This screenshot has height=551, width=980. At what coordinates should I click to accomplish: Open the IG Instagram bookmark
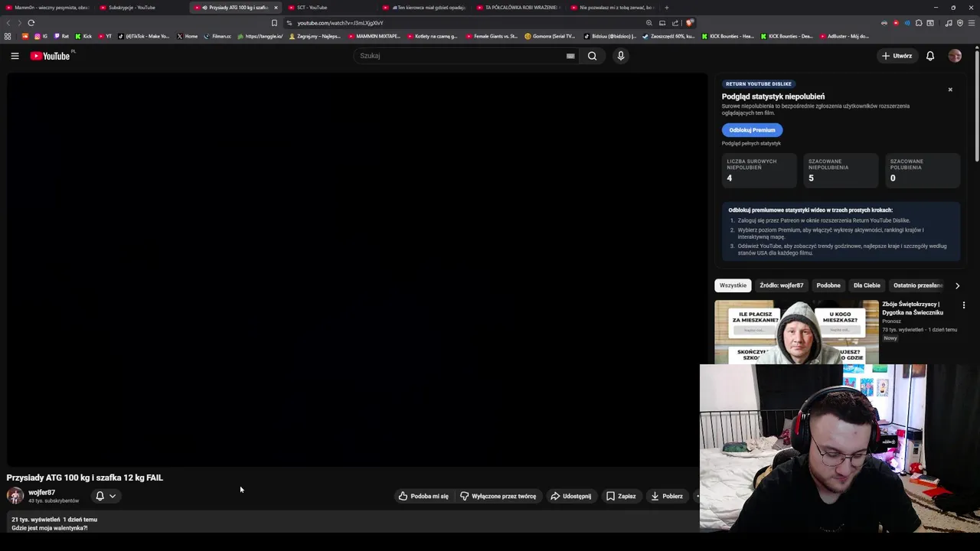click(41, 36)
